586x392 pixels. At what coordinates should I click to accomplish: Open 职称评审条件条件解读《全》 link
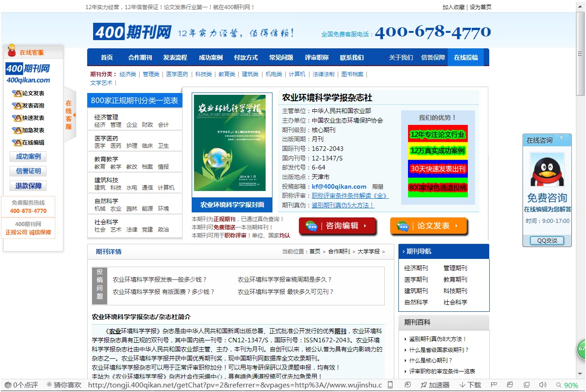350,196
